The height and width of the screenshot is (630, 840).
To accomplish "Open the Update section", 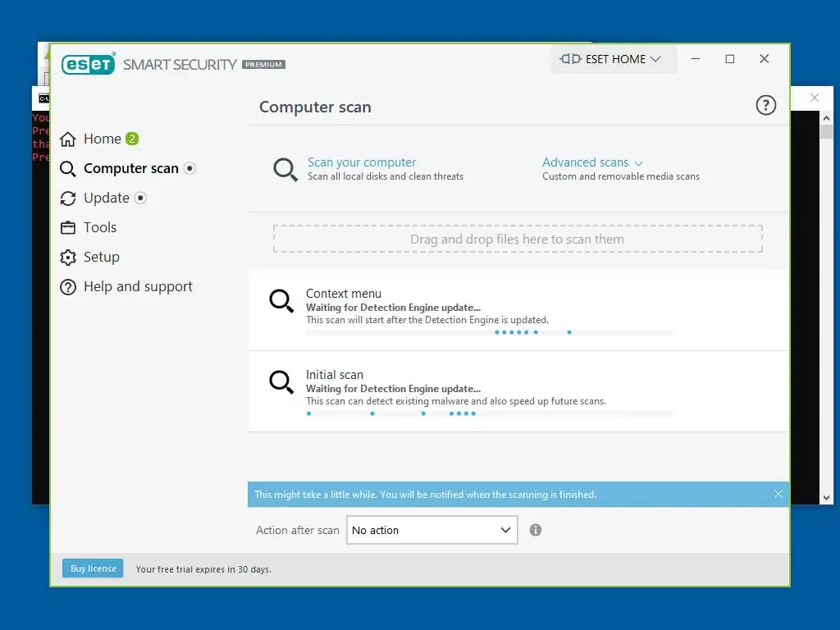I will [x=106, y=199].
